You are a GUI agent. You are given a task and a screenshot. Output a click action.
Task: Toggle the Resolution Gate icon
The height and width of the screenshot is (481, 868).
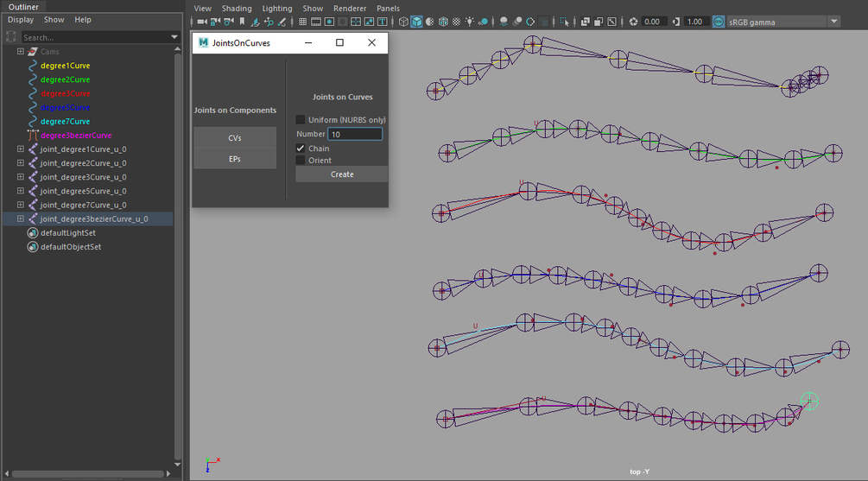329,22
